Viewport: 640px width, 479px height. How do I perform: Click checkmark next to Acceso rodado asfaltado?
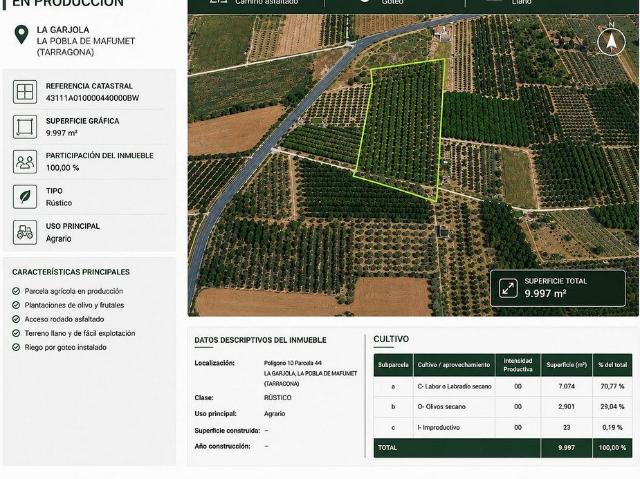point(16,319)
